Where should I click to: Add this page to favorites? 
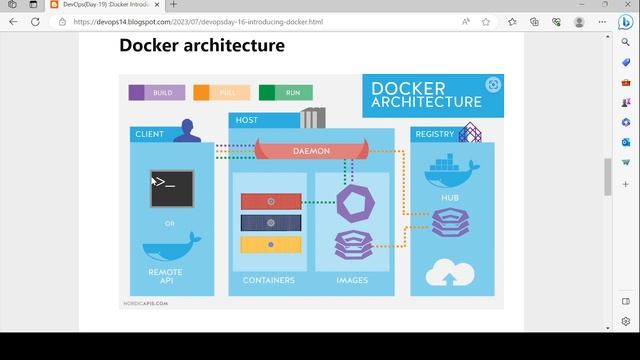(485, 22)
